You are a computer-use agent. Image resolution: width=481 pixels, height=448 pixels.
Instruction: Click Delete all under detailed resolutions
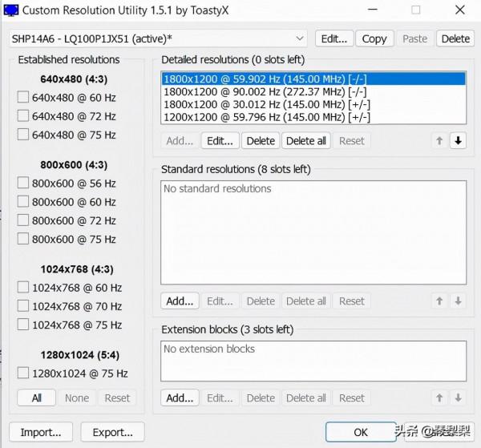pos(305,141)
